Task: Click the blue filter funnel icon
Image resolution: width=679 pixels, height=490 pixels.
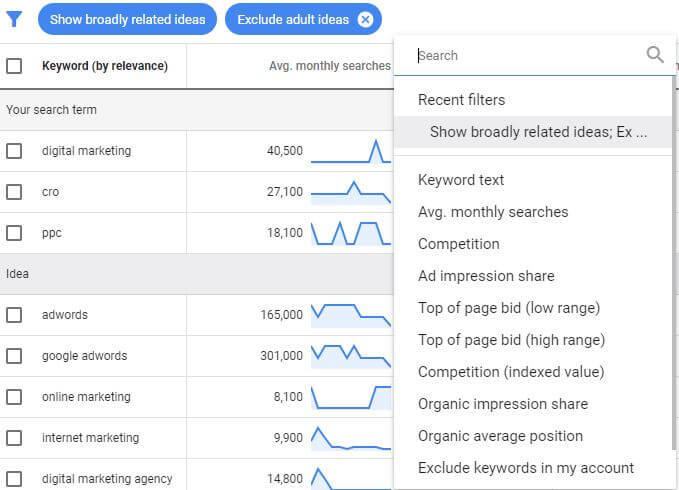Action: (x=14, y=19)
